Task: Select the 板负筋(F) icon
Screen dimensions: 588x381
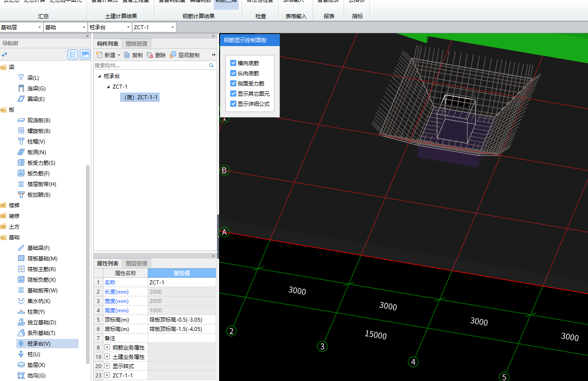Action: coord(21,173)
